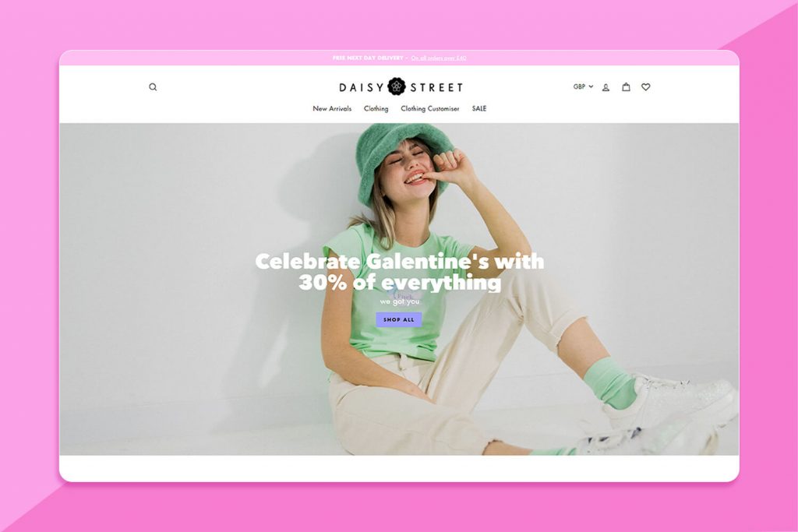This screenshot has height=532, width=798.
Task: Click the chevron next to GBP
Action: (591, 86)
